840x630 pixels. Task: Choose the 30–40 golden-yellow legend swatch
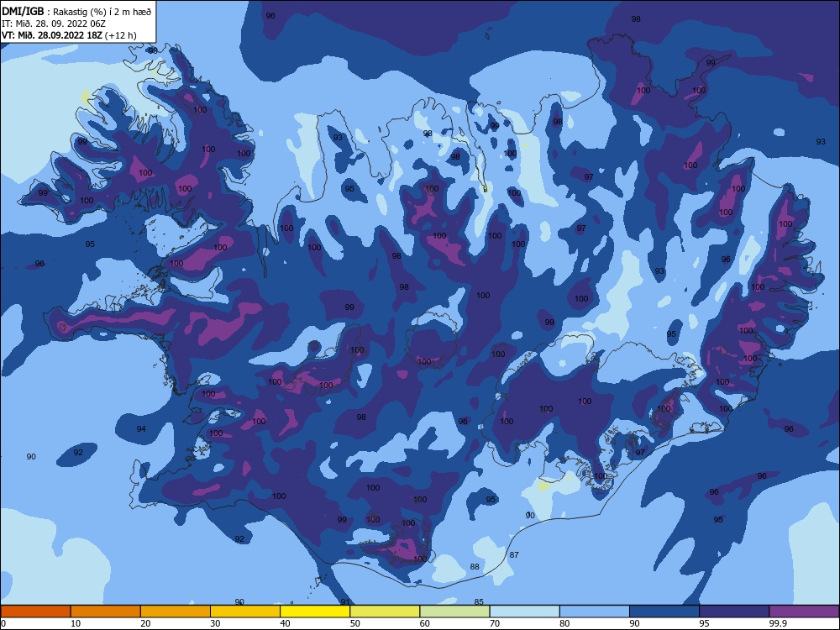(x=245, y=612)
